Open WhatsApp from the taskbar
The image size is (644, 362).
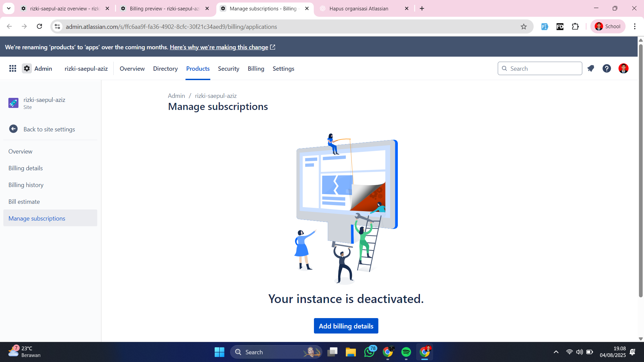[369, 352]
